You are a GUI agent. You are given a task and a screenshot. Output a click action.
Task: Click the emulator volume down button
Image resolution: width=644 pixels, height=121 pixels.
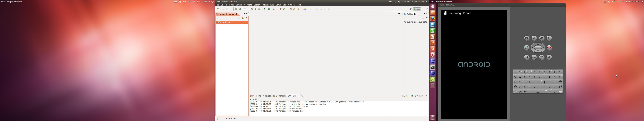534,38
